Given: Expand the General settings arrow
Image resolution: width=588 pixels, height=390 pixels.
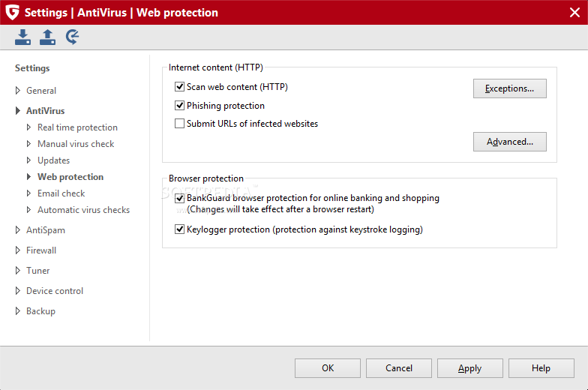Looking at the screenshot, I should click(18, 90).
